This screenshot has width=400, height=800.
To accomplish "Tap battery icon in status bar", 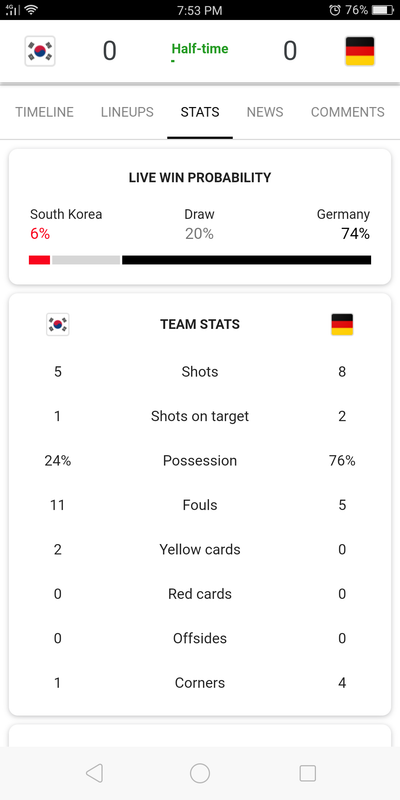I will coord(383,10).
